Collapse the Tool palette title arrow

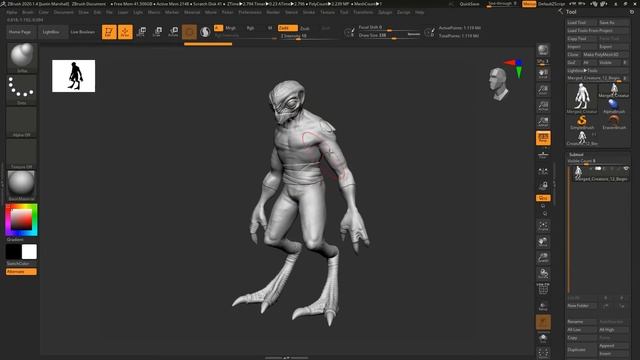point(560,11)
